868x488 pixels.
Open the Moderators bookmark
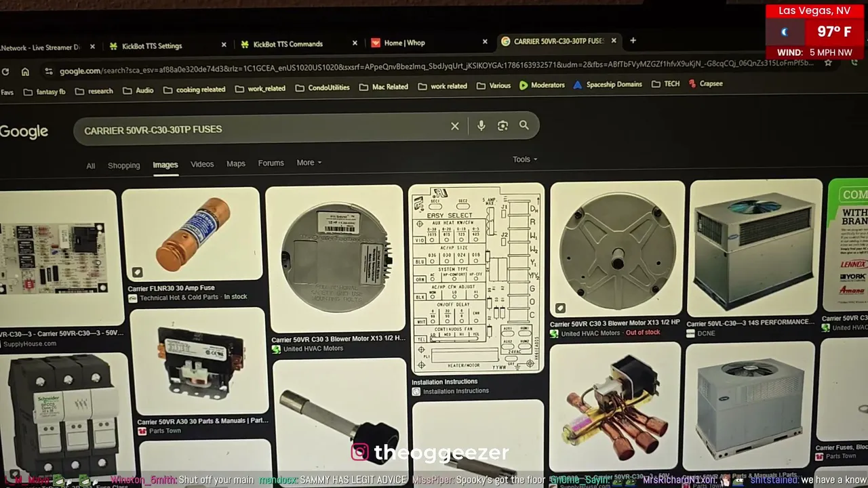[542, 85]
